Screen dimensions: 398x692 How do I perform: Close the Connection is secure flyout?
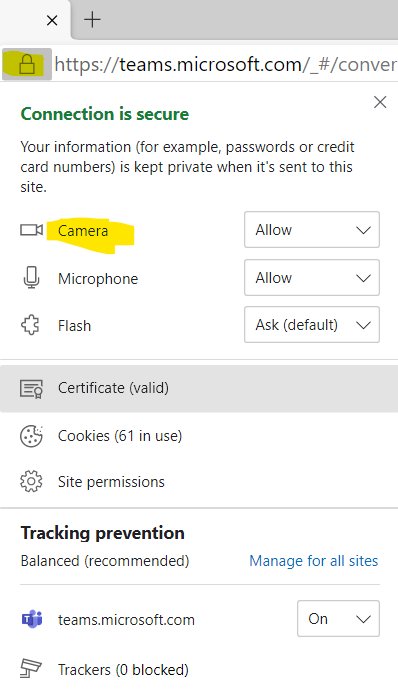pyautogui.click(x=380, y=102)
